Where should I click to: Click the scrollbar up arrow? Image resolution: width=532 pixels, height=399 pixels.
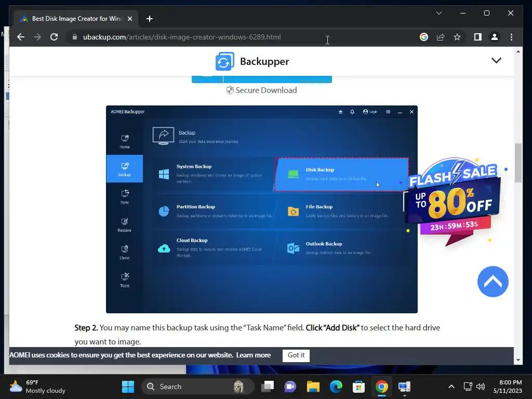coord(518,51)
